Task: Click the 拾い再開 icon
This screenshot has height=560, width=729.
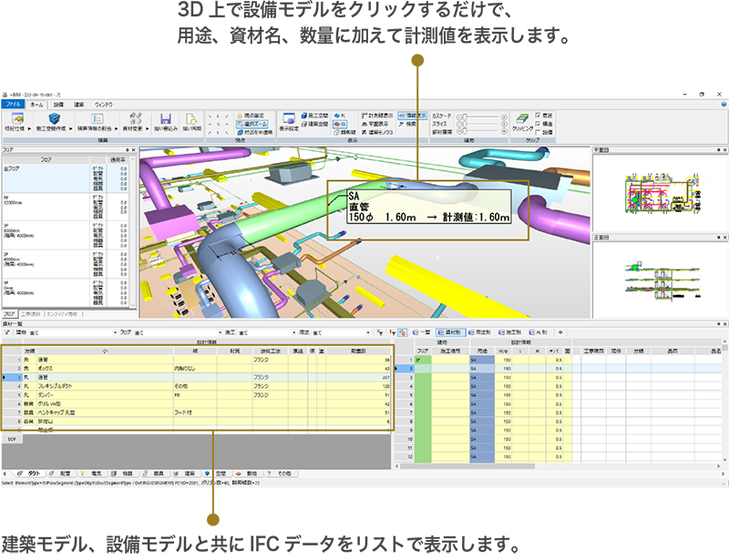Action: [193, 118]
